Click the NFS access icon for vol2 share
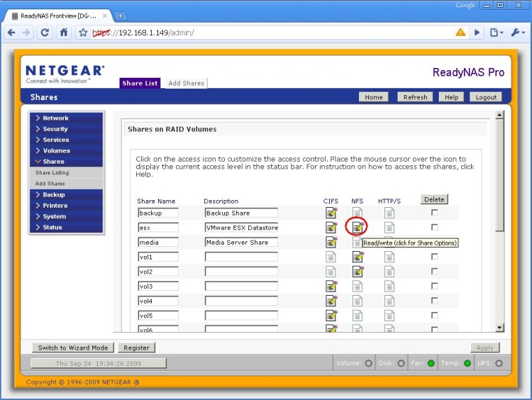This screenshot has width=532, height=400. 358,272
